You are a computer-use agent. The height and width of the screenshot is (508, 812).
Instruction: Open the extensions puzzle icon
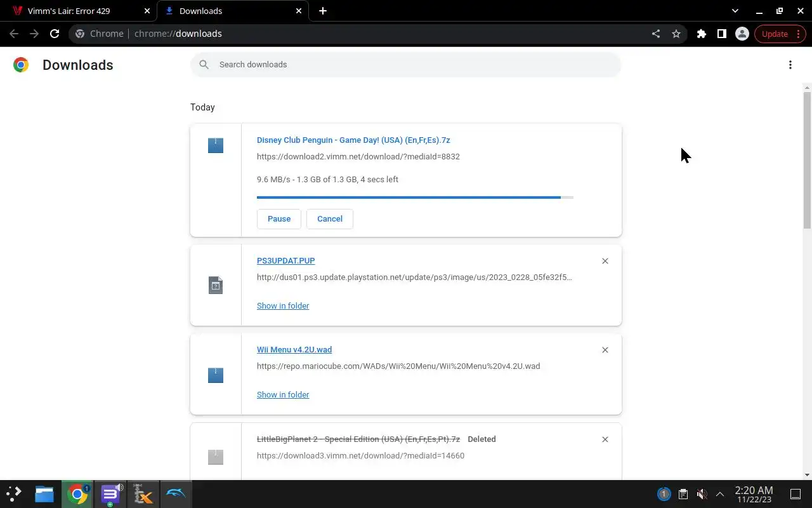point(702,34)
